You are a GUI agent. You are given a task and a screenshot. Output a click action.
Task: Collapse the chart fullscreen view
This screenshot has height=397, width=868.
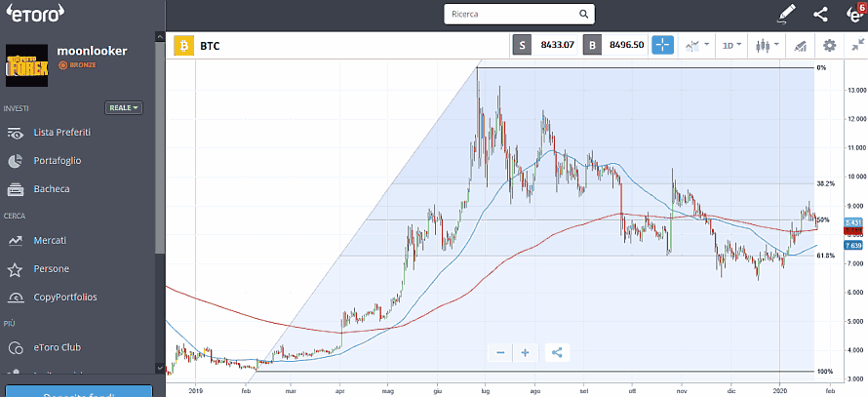858,46
